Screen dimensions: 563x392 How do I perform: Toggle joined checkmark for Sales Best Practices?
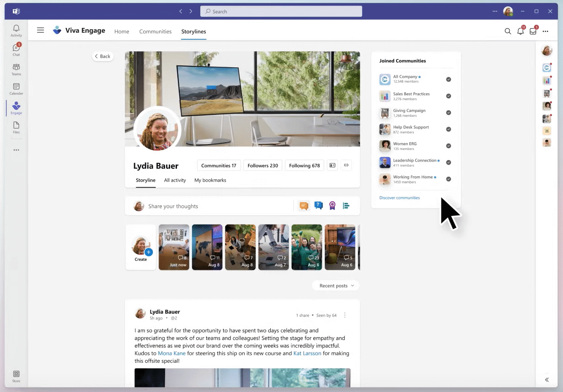tap(449, 96)
